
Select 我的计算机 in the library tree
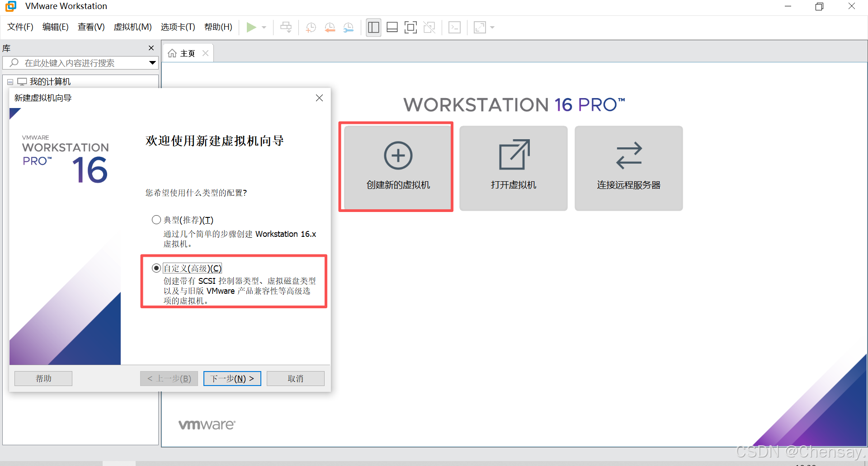point(50,82)
